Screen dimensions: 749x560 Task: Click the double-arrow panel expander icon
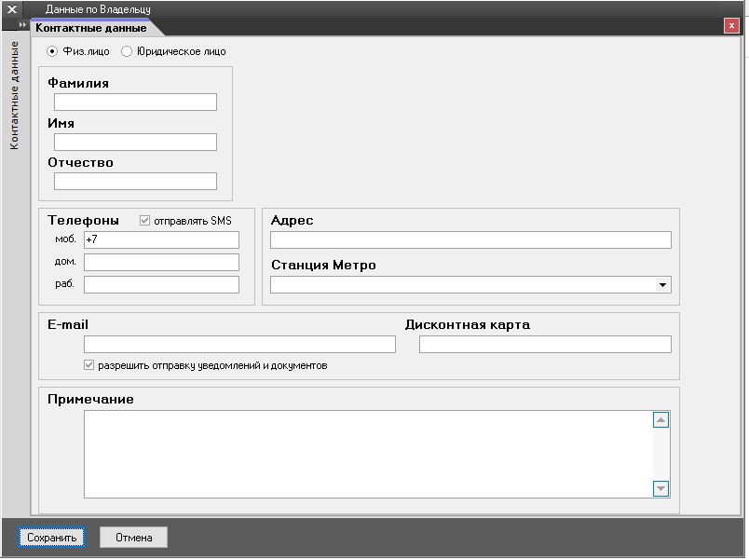pos(23,25)
